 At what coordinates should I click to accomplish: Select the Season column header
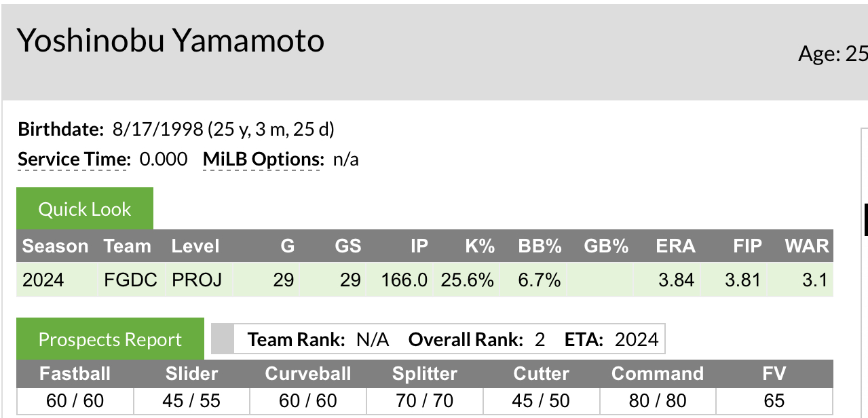(x=56, y=246)
